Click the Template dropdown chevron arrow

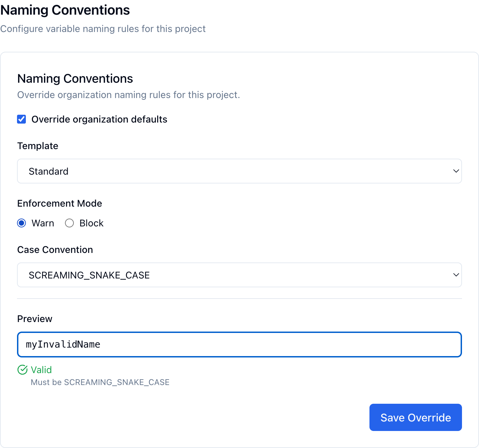pyautogui.click(x=456, y=171)
